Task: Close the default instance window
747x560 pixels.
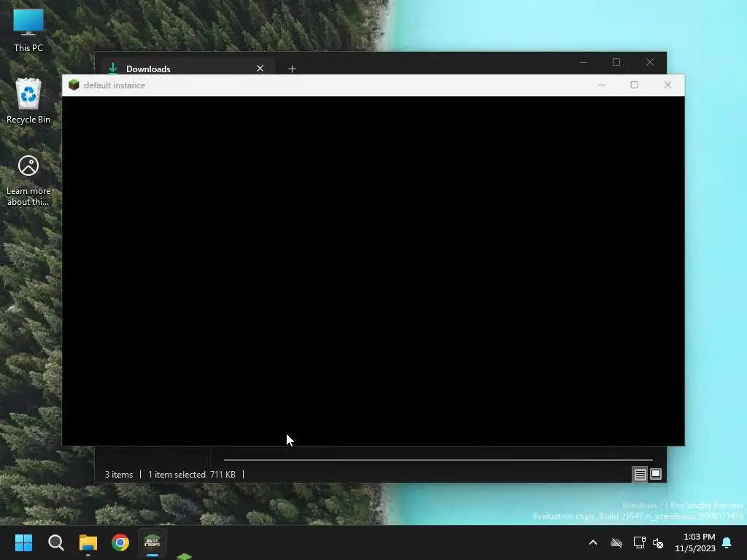Action: [667, 85]
